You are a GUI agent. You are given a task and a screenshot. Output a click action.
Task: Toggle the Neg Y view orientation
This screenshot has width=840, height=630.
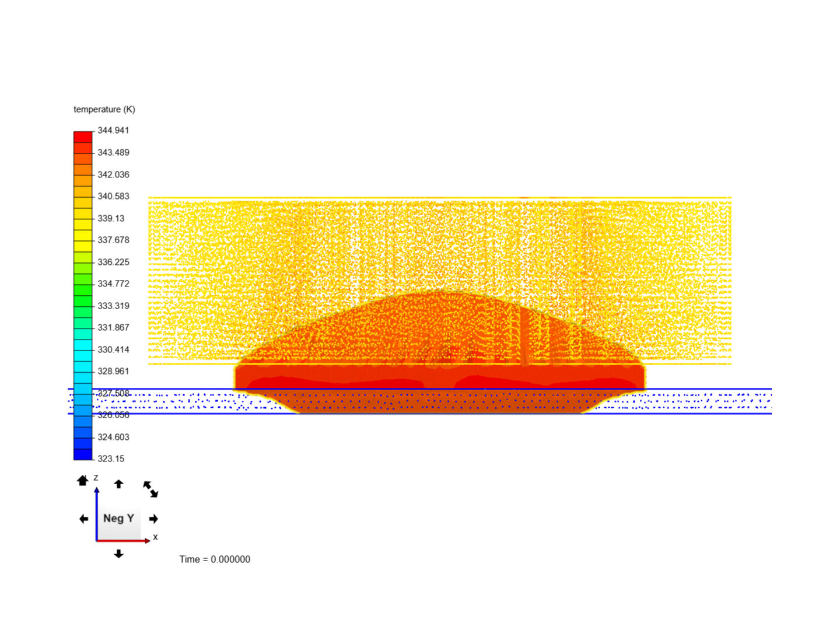[118, 518]
